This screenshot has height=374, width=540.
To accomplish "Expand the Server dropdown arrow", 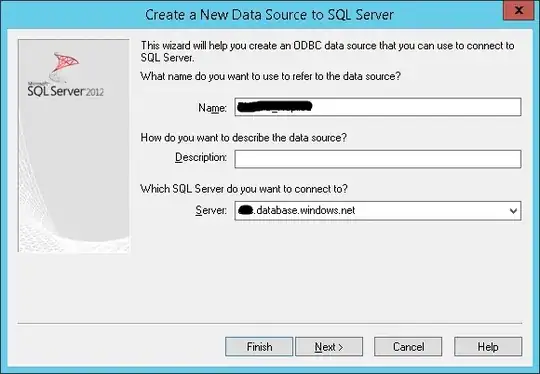I will pyautogui.click(x=513, y=211).
